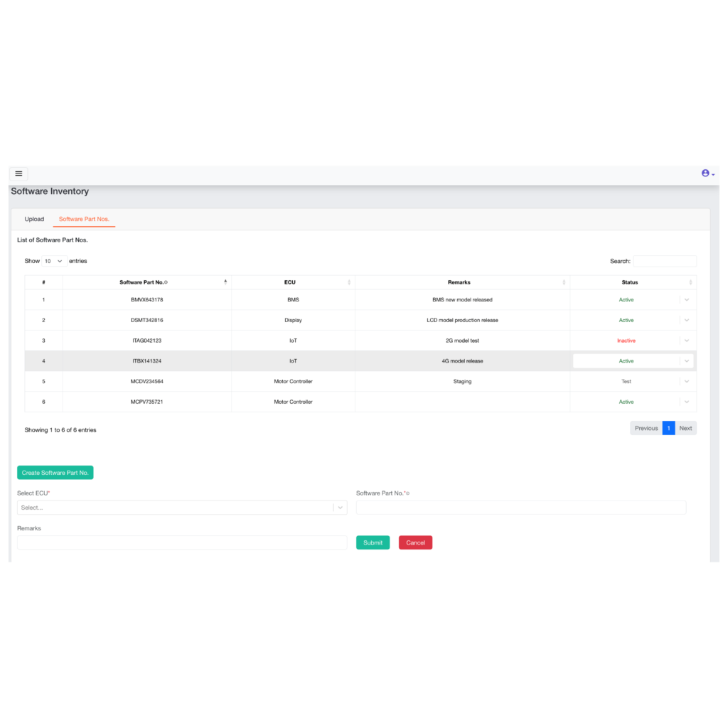Open the hamburger navigation menu
728x728 pixels.
18,173
